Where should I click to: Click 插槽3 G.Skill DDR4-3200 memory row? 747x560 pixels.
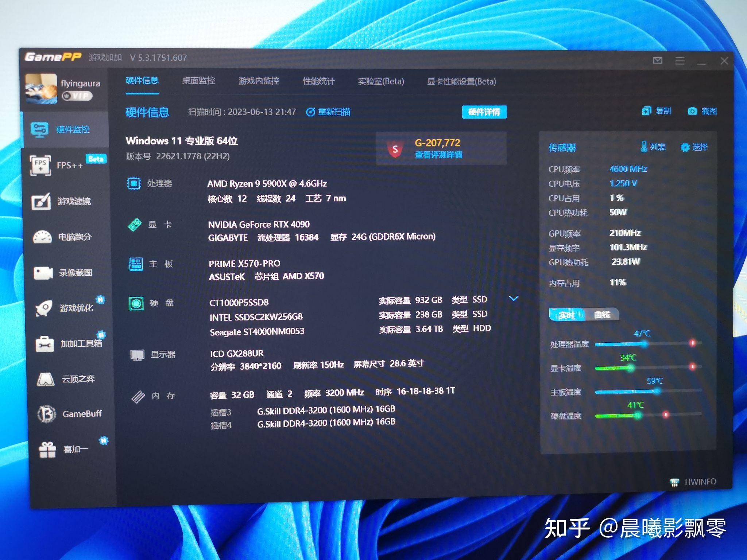[x=303, y=411]
